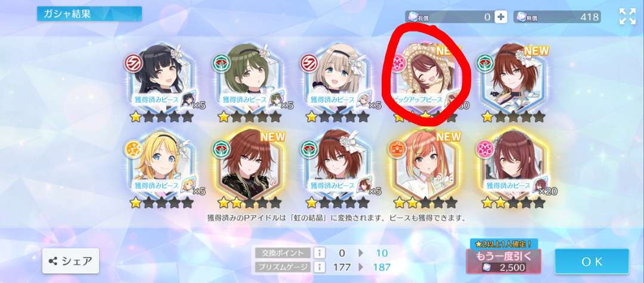The image size is (644, 283).
Task: Tap the plus icon beside paid jewels
Action: (x=500, y=17)
